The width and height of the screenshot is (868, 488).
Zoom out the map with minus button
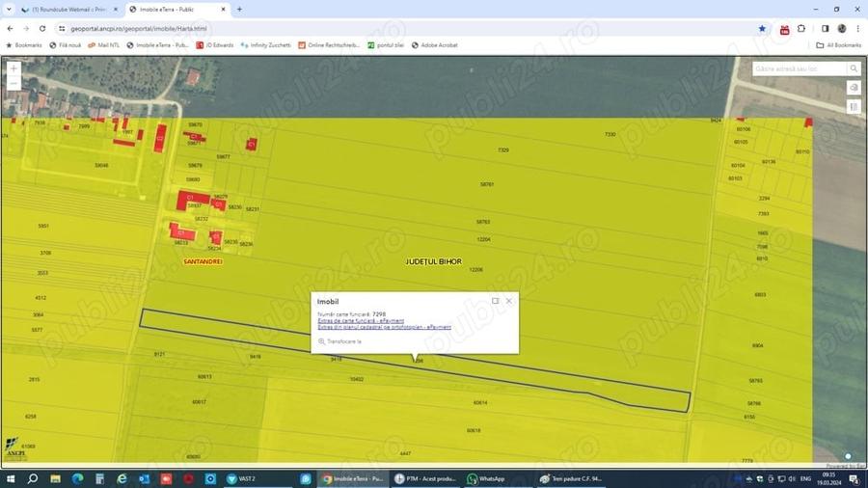click(14, 84)
